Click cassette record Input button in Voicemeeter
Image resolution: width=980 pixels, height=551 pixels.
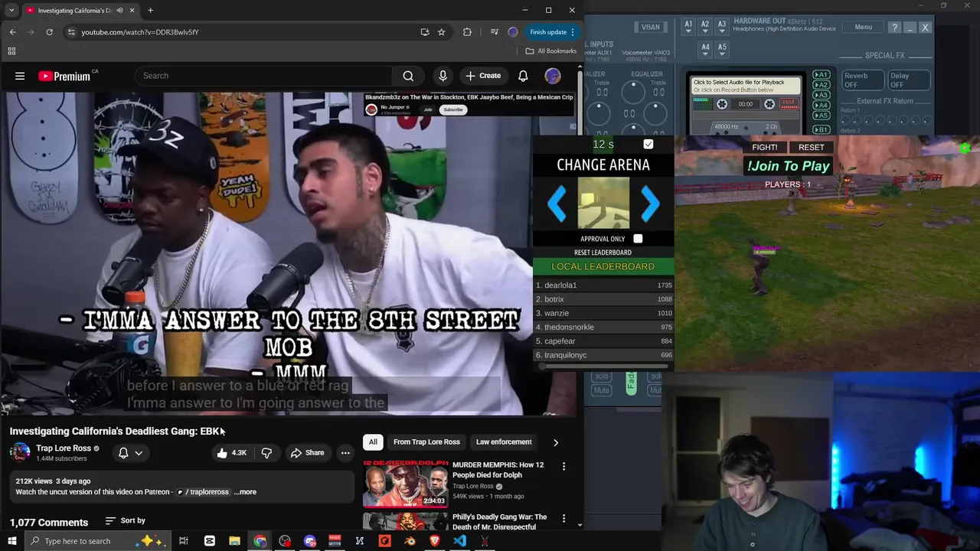point(789,103)
